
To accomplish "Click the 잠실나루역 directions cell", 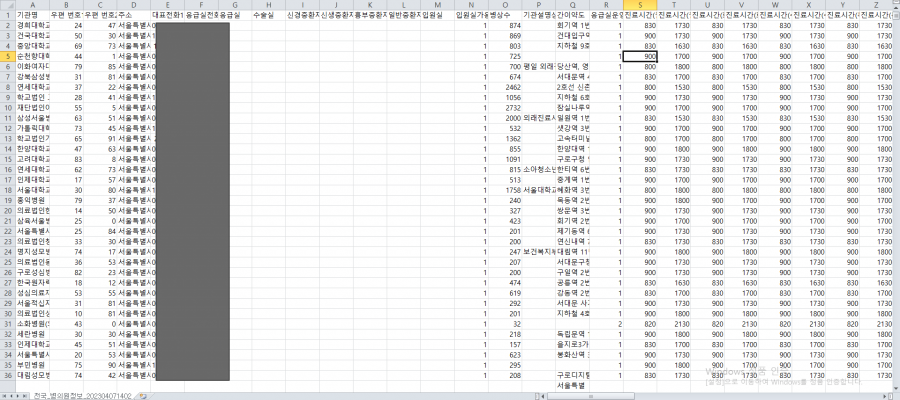I will coord(572,108).
